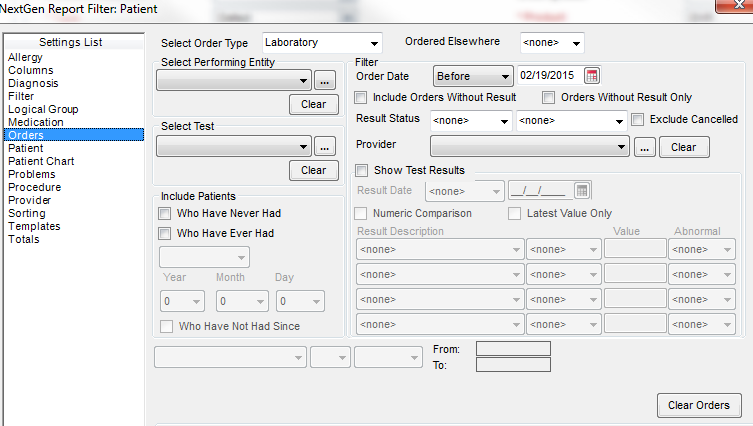Click the Clear Orders button
Viewport: 753px width, 426px height.
click(x=699, y=405)
